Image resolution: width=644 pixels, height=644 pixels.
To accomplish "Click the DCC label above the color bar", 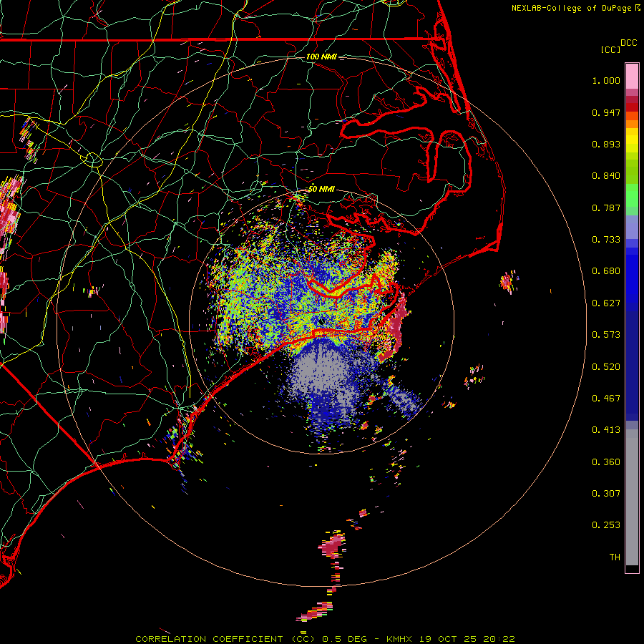I will pyautogui.click(x=629, y=43).
